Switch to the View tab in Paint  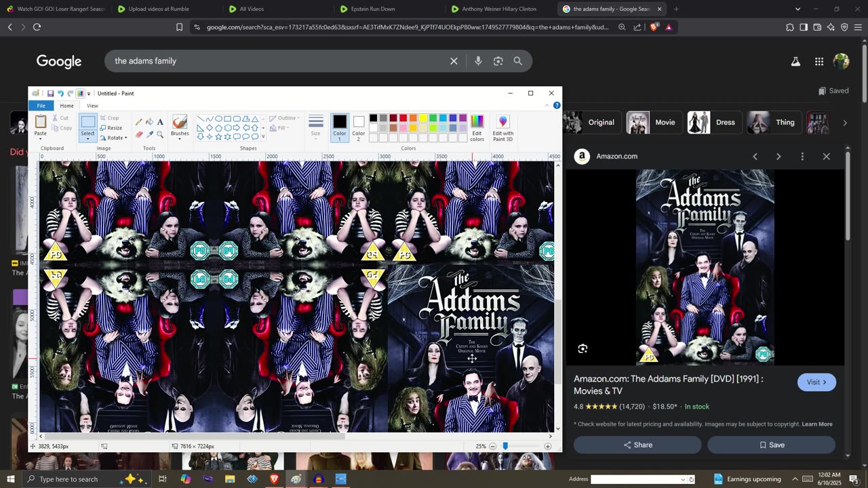coord(92,106)
